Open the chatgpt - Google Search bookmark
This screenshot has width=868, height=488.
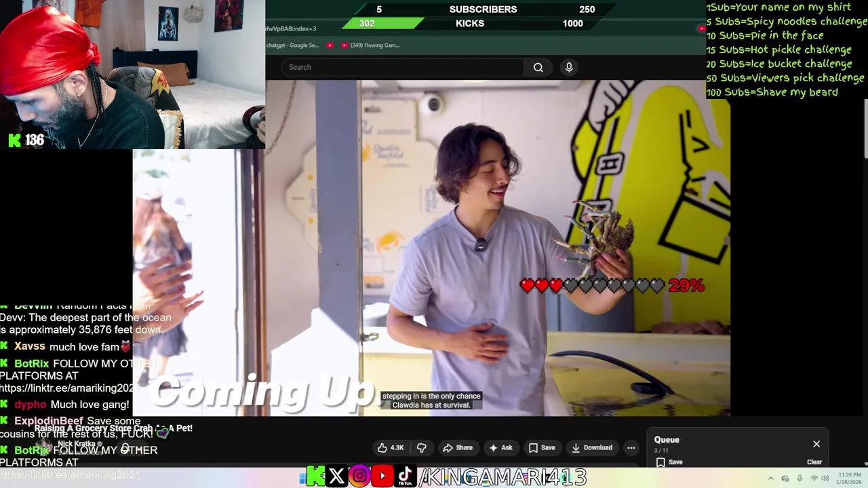click(x=292, y=45)
